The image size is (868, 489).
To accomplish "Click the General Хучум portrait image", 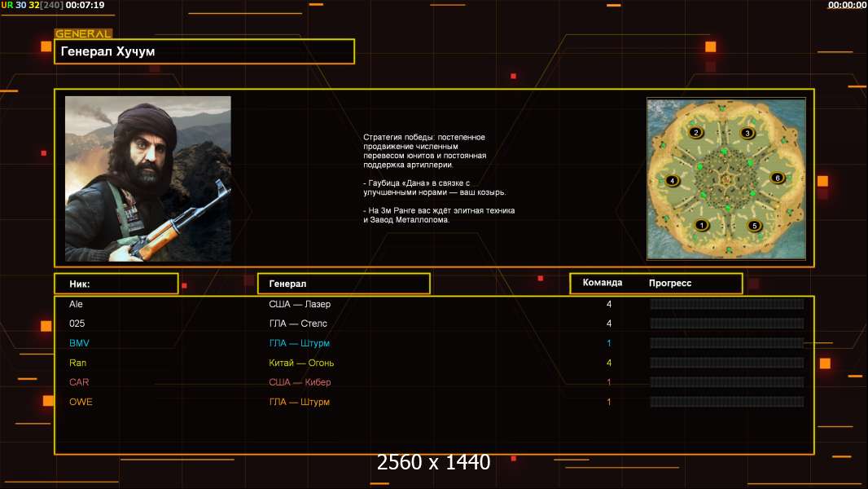I will (x=147, y=178).
